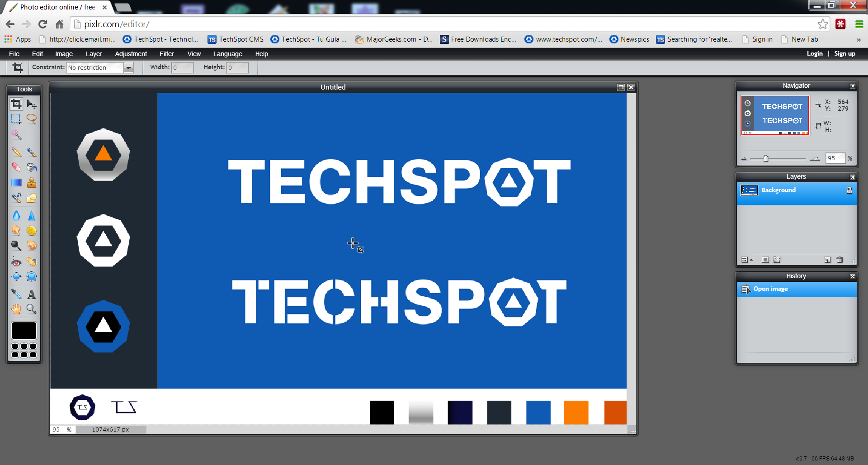Select the Red eye reduction tool
This screenshot has width=868, height=465.
pyautogui.click(x=16, y=261)
